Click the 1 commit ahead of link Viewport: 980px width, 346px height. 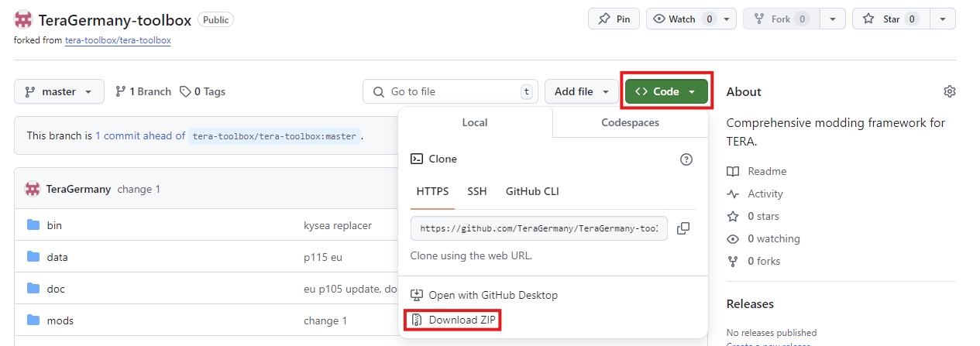coord(140,135)
